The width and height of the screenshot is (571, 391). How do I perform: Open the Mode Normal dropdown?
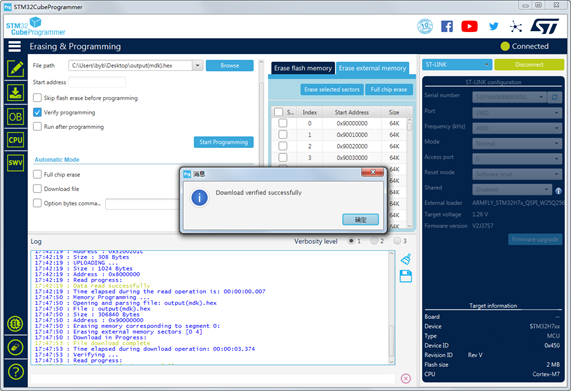pos(517,143)
